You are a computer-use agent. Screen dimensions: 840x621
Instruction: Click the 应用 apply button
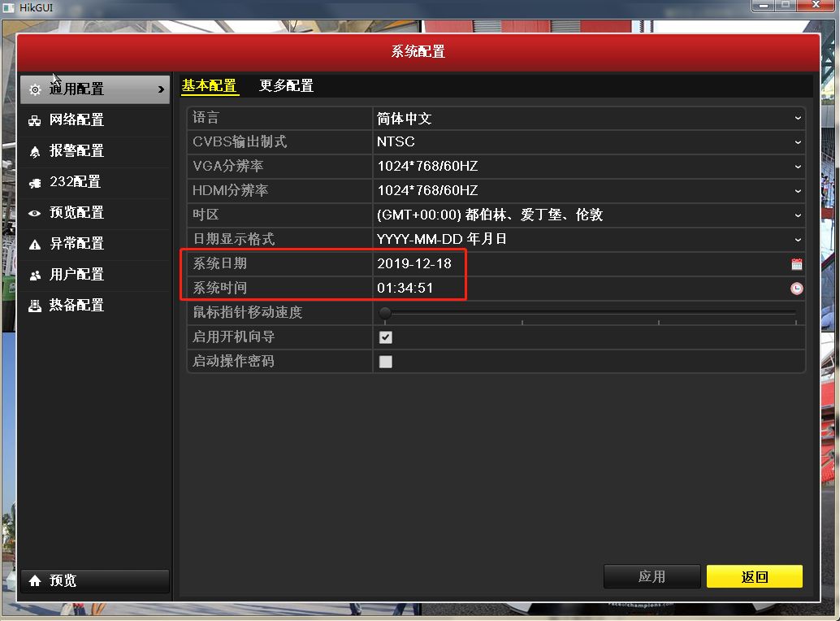click(x=652, y=576)
